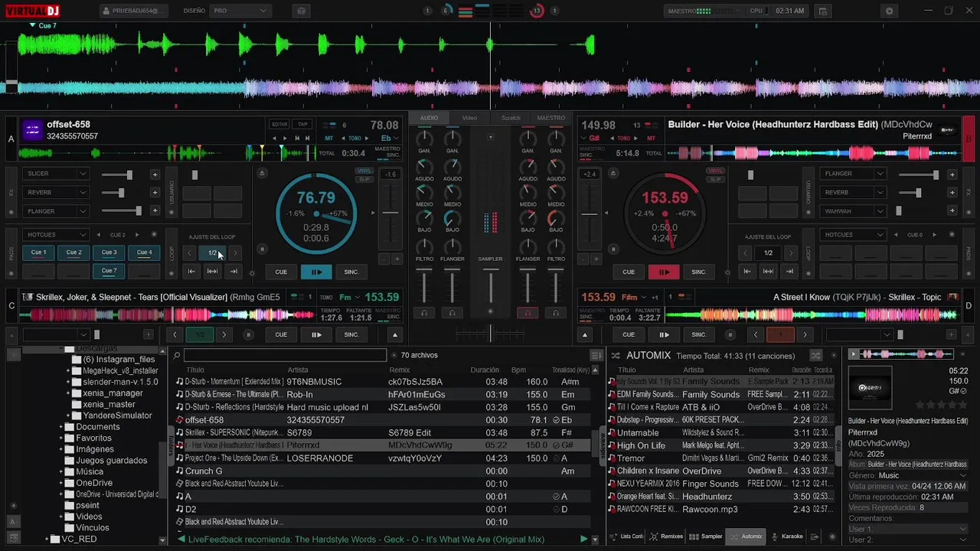Expand the Documents folder in tree
The width and height of the screenshot is (980, 551).
(x=60, y=427)
